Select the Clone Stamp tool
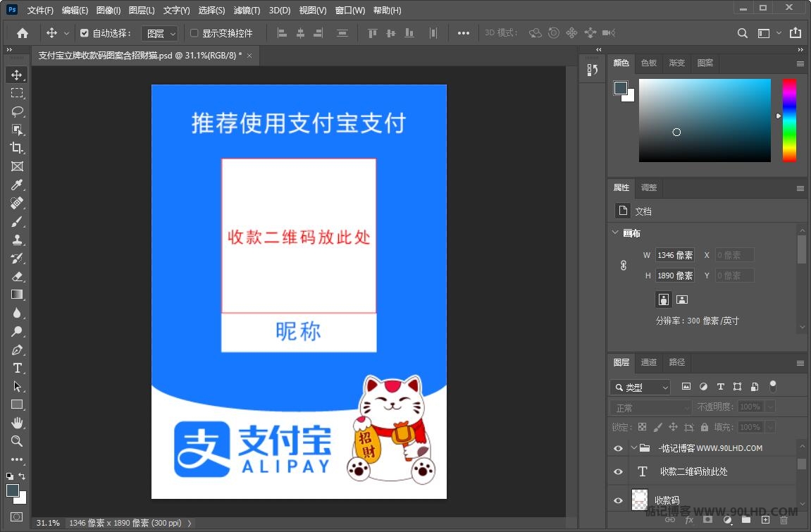 tap(16, 240)
